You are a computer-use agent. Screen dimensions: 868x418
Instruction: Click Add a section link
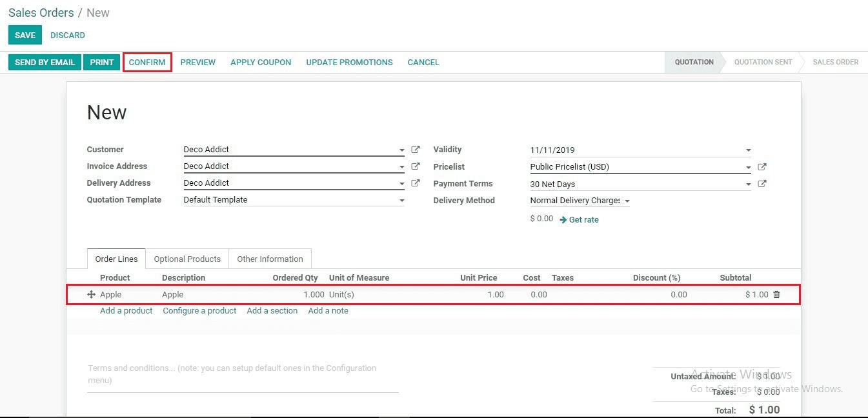[x=272, y=311]
